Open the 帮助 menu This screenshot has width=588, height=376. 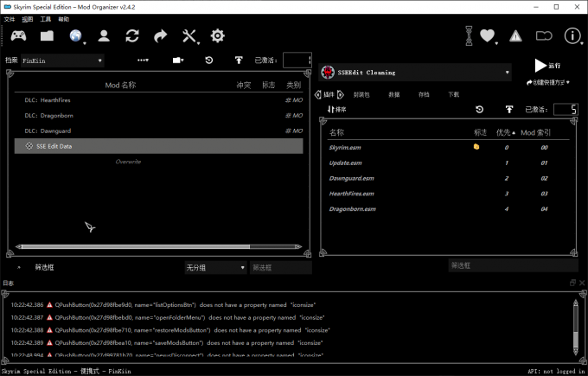[63, 19]
